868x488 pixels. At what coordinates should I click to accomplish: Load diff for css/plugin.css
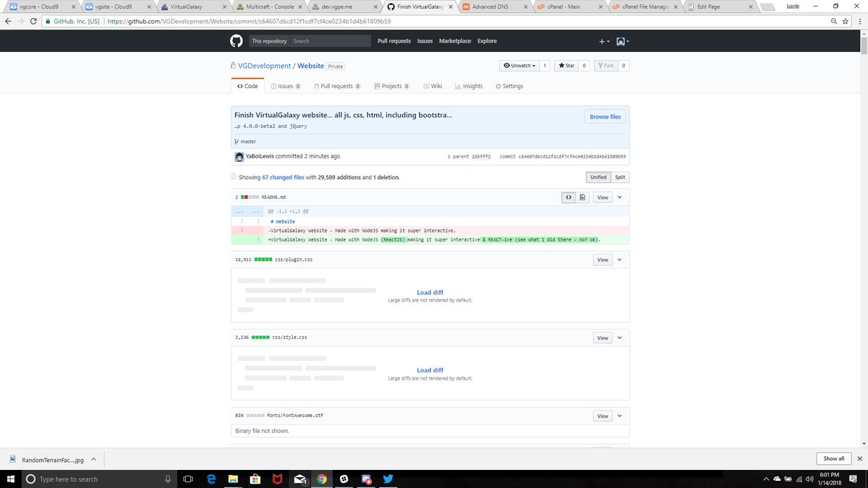[430, 293]
